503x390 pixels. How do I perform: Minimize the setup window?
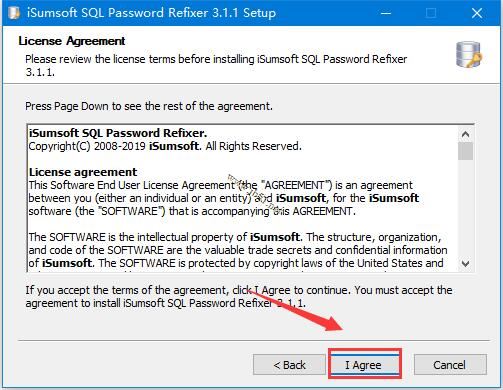coord(386,13)
